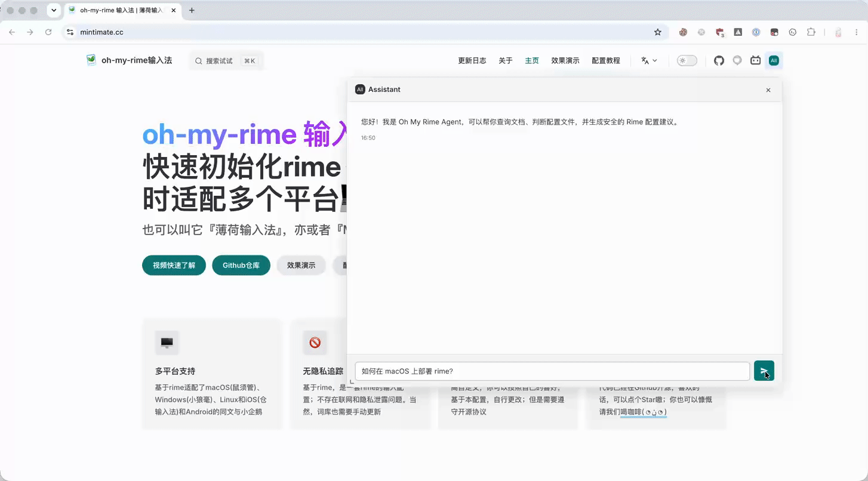Image resolution: width=868 pixels, height=481 pixels.
Task: Open 效果演示 in the navigation menu
Action: point(565,60)
